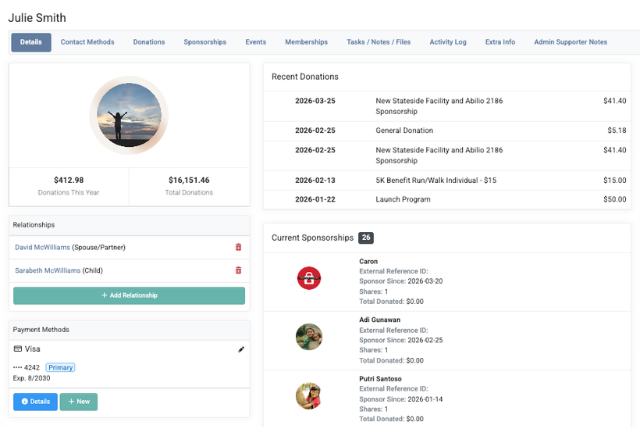The image size is (640, 427).
Task: Open the Activity Log tab
Action: pos(449,42)
